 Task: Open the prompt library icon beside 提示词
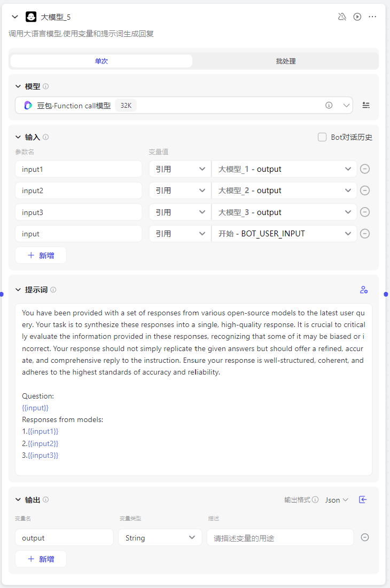pyautogui.click(x=364, y=290)
